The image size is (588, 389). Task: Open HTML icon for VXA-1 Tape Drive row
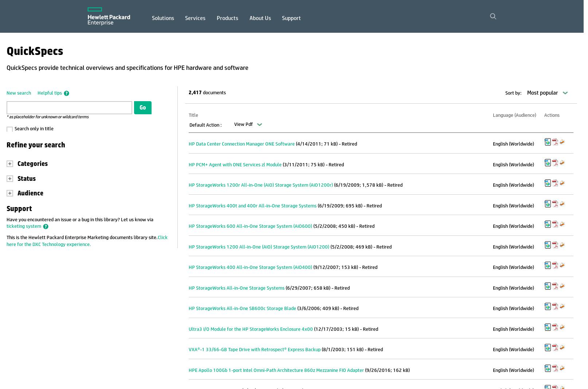click(548, 348)
